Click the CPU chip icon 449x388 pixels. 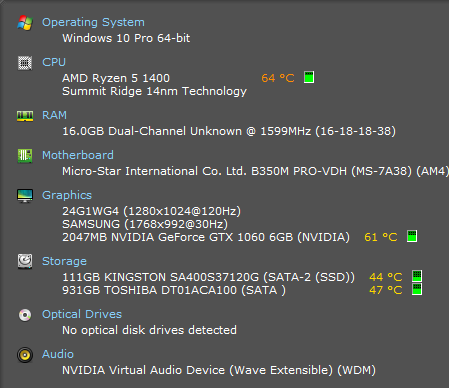pyautogui.click(x=25, y=63)
